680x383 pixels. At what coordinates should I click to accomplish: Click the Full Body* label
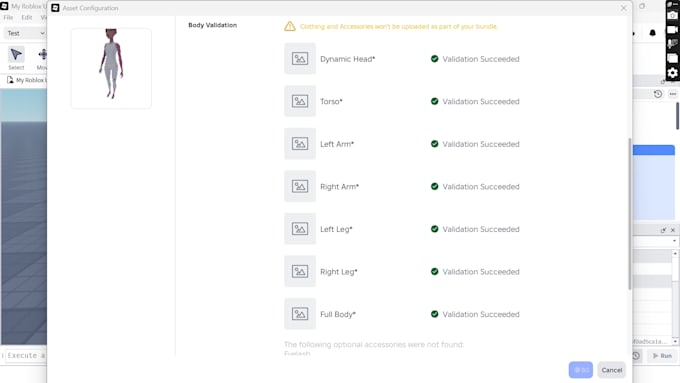coord(338,314)
